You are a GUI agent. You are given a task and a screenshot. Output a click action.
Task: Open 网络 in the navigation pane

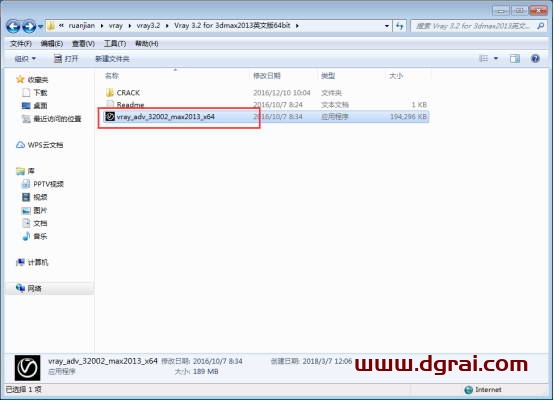(35, 289)
